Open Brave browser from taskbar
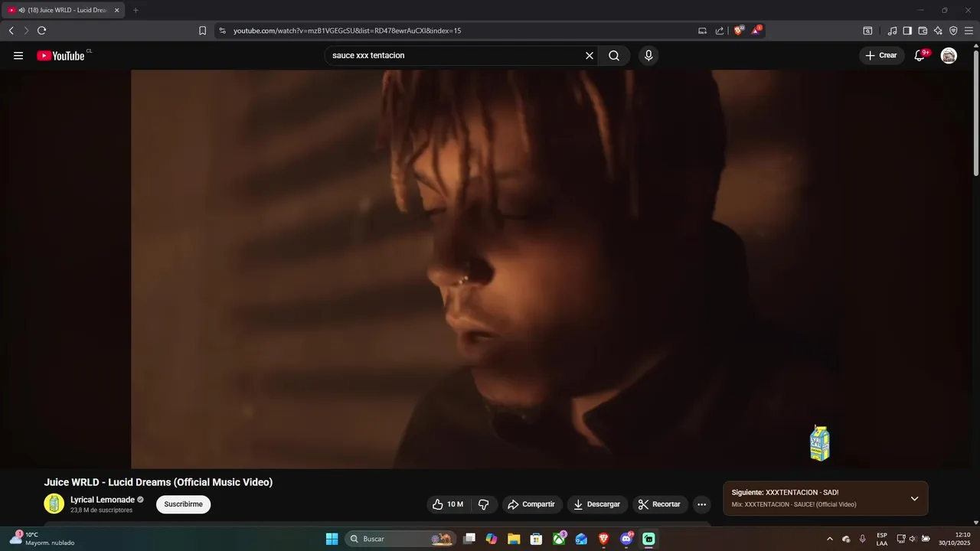Screen dimensions: 980x551 click(x=603, y=539)
